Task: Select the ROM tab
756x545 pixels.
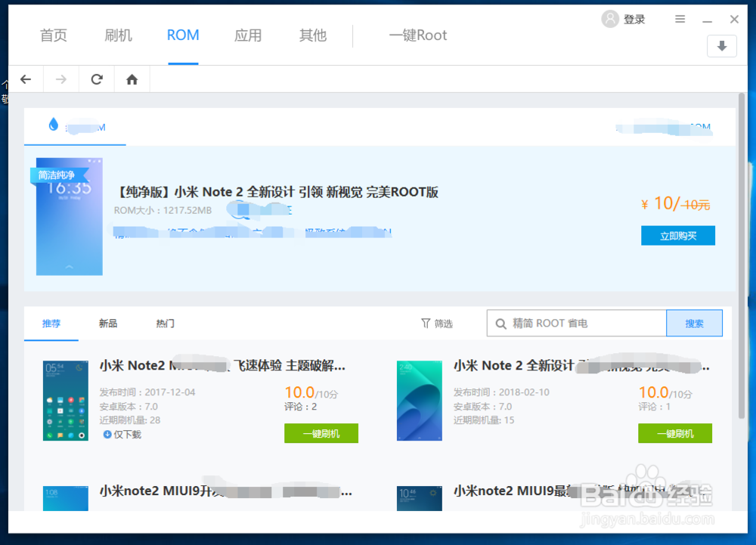Action: pyautogui.click(x=183, y=36)
